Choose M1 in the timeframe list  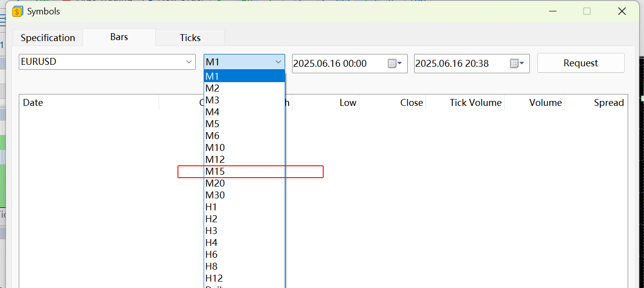[x=245, y=76]
